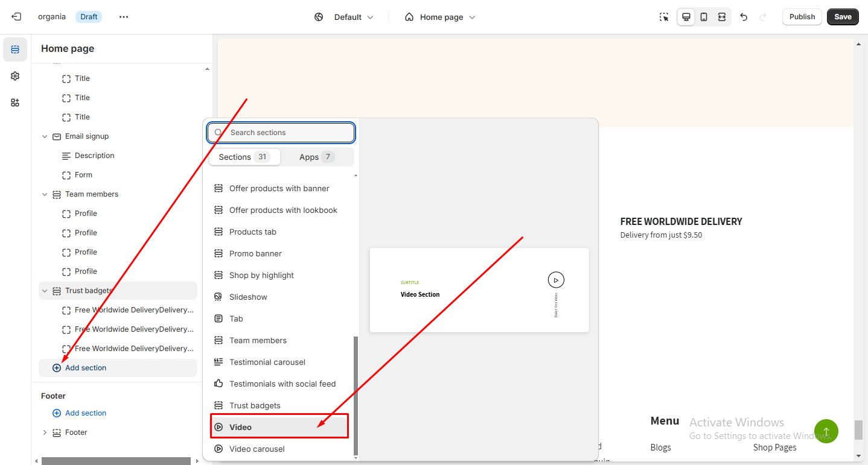This screenshot has height=465, width=868.
Task: Click the Blogs footer link
Action: click(x=660, y=448)
